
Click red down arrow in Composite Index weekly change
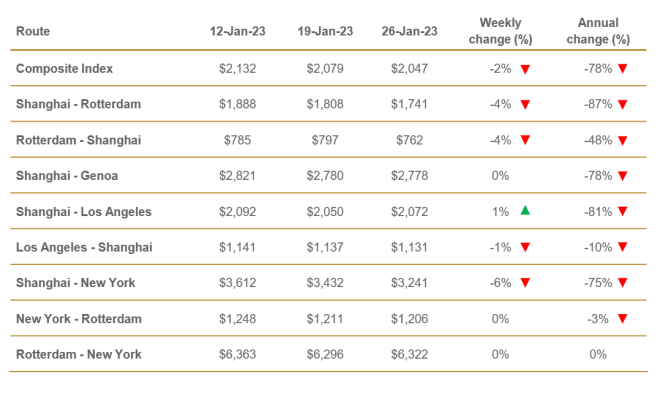point(525,69)
